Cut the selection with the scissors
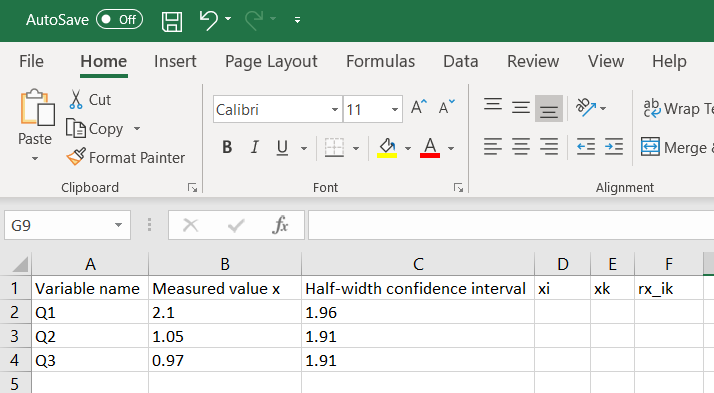 tap(90, 99)
